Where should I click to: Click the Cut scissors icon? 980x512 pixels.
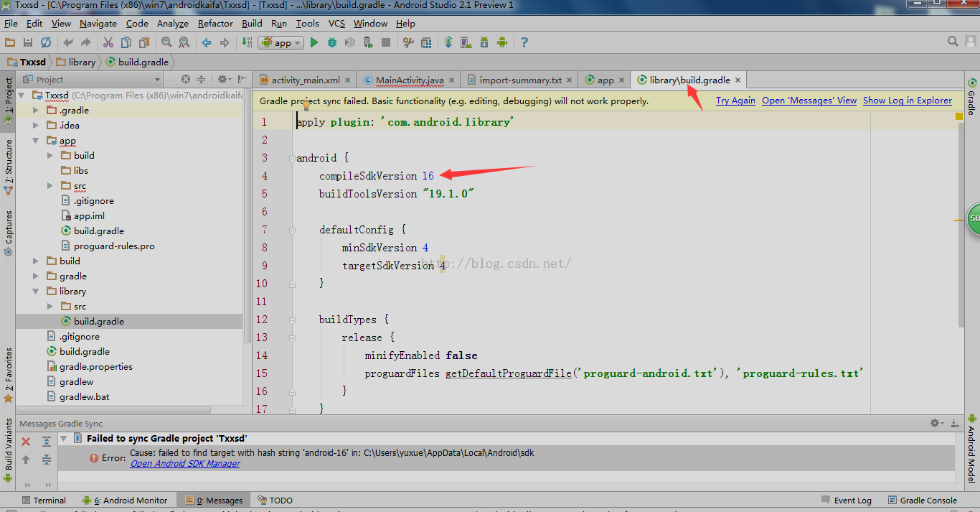coord(108,43)
